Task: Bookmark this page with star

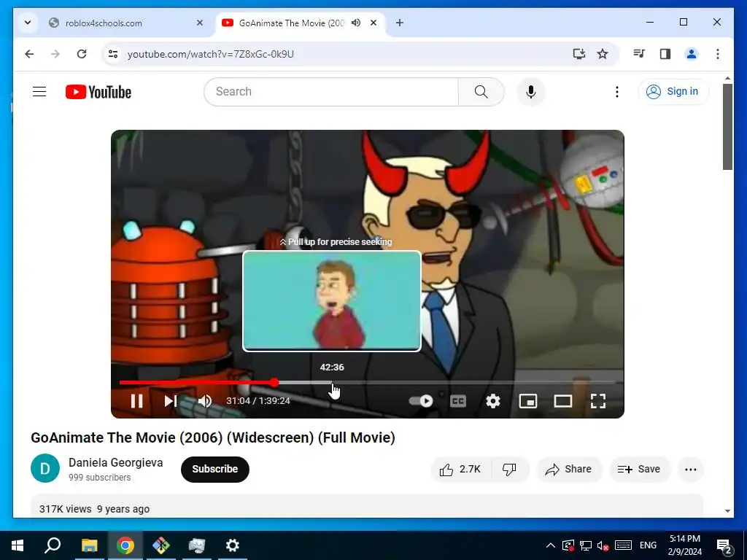Action: (603, 54)
